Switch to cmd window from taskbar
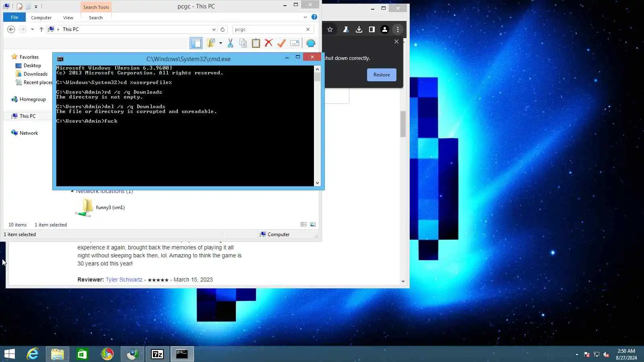 182,354
